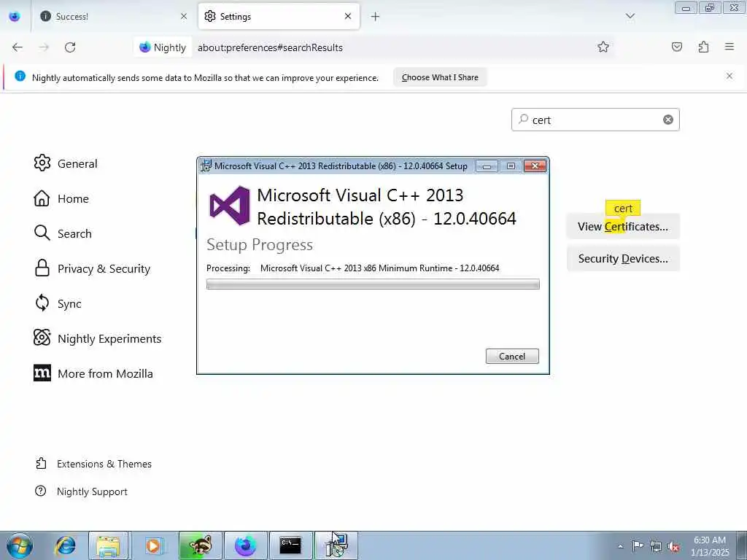Open the Sync settings category
The height and width of the screenshot is (560, 747).
(x=58, y=303)
